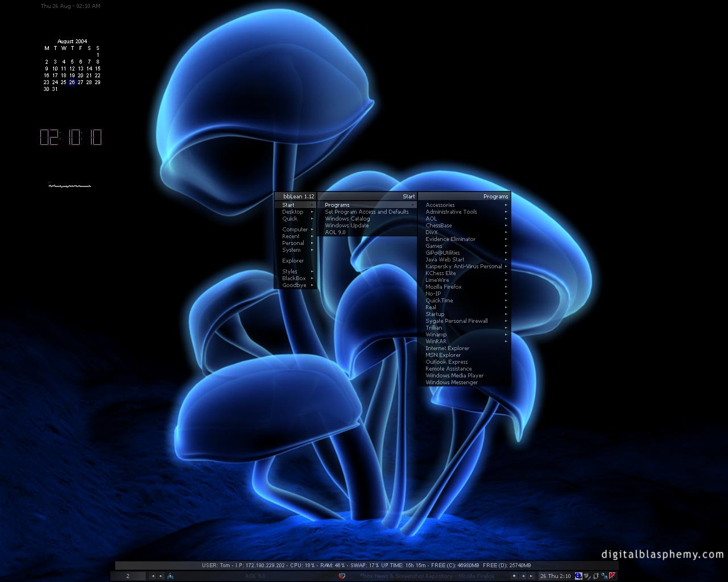Click the 26 Thu 2:10 clock in the taskbar

[x=555, y=576]
